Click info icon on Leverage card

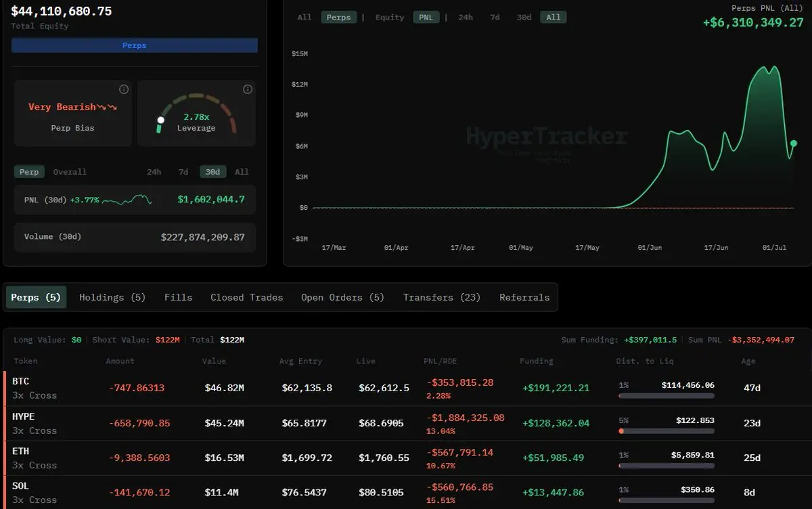[248, 89]
